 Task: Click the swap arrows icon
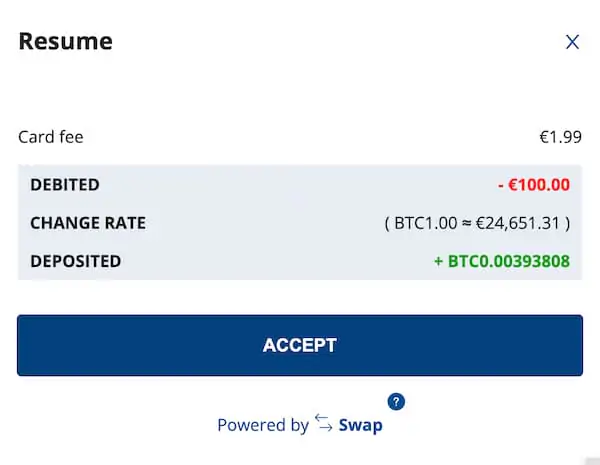(x=323, y=424)
